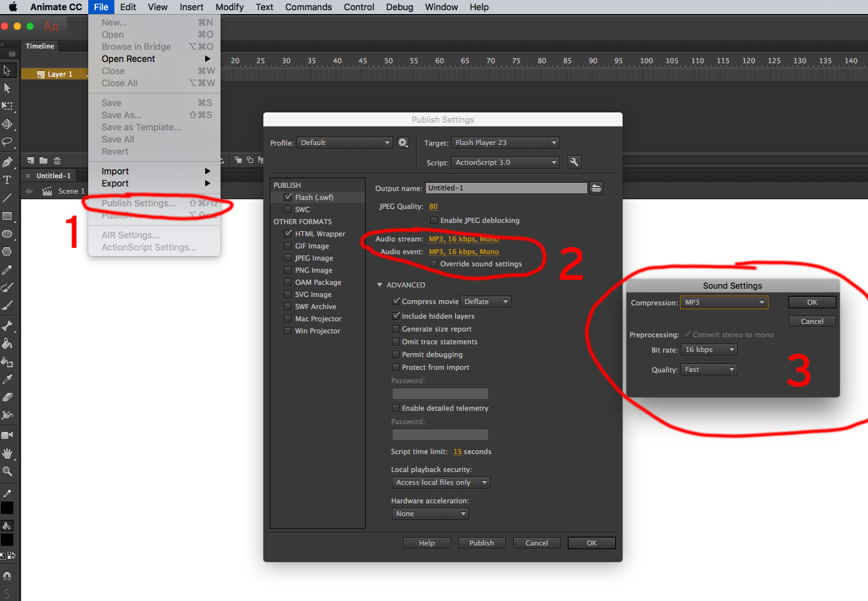Open the Profile Default dropdown

click(345, 142)
